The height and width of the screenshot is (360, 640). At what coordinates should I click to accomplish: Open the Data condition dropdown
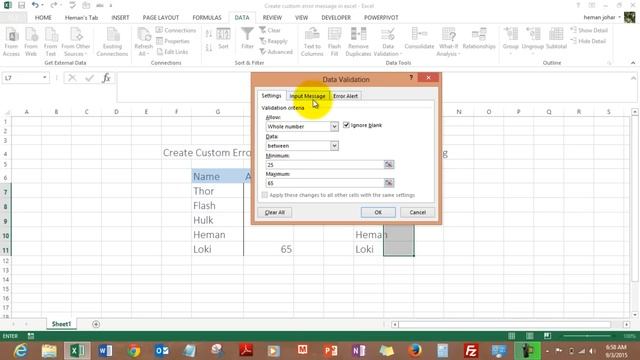[334, 146]
